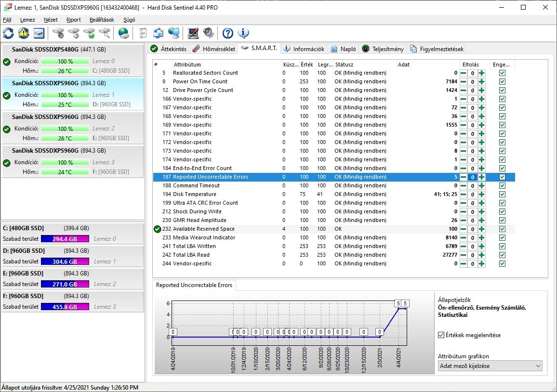Click green plus offset for Power On Time Count
The height and width of the screenshot is (392, 557).
(481, 82)
